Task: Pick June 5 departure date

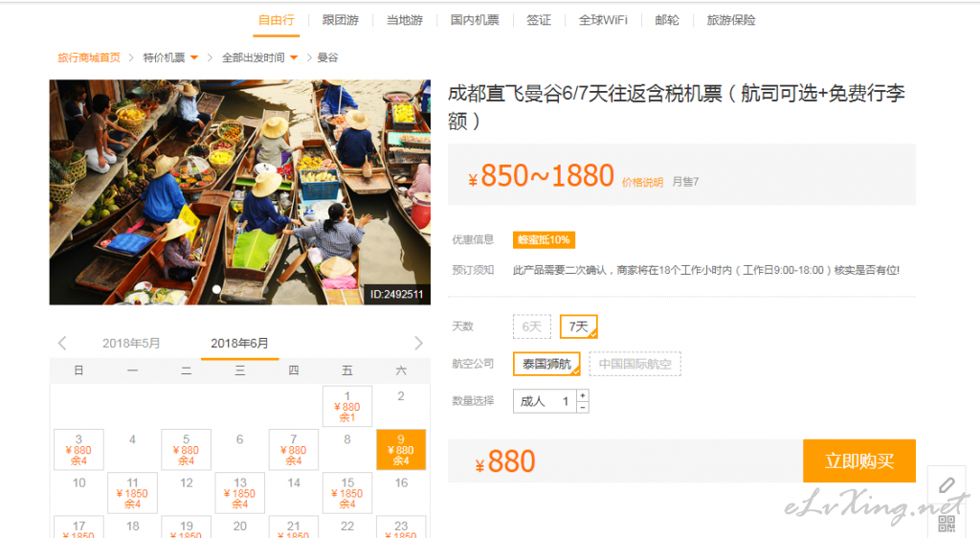Action: click(x=187, y=450)
